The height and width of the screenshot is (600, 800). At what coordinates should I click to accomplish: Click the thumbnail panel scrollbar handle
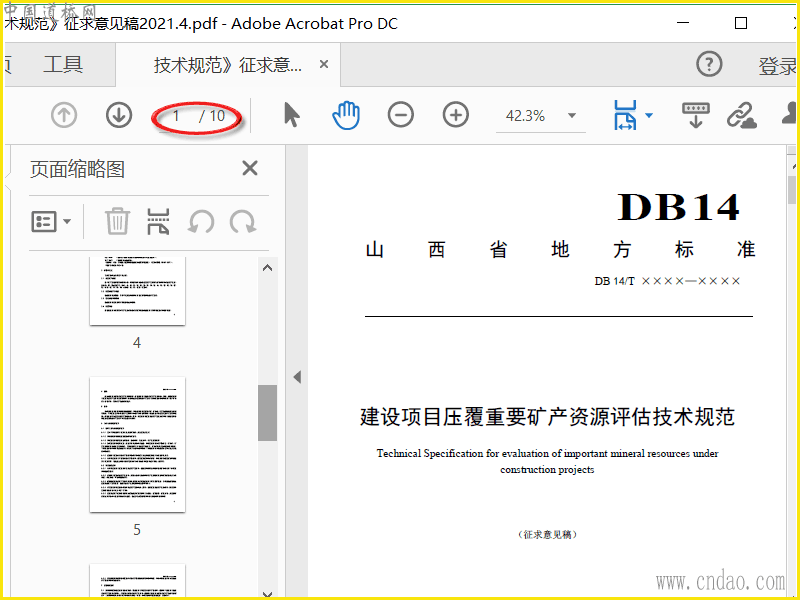click(x=267, y=413)
